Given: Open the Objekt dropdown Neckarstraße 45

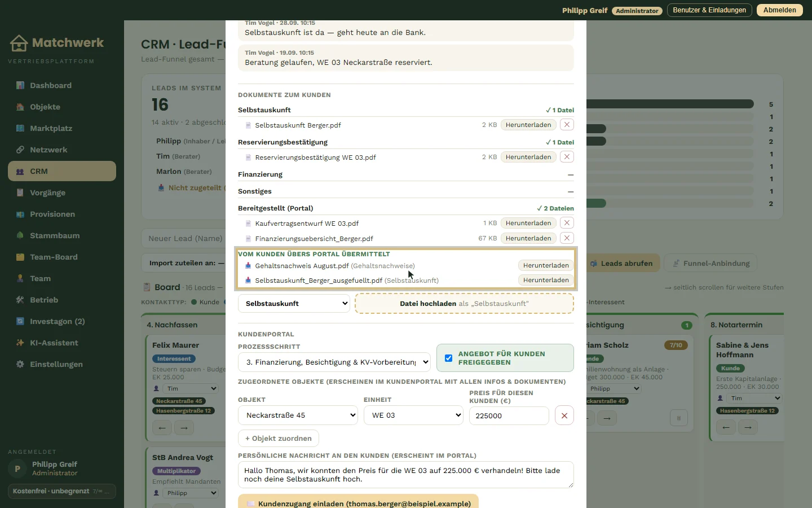Looking at the screenshot, I should coord(298,415).
